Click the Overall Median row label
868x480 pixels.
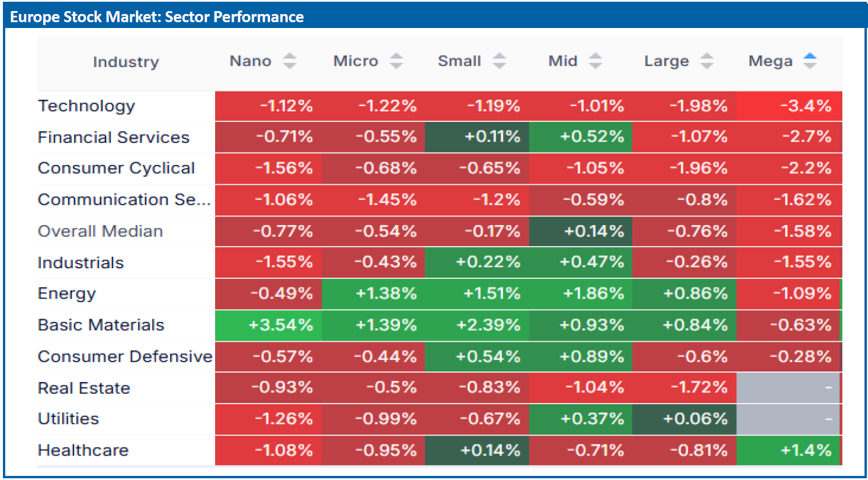point(100,232)
